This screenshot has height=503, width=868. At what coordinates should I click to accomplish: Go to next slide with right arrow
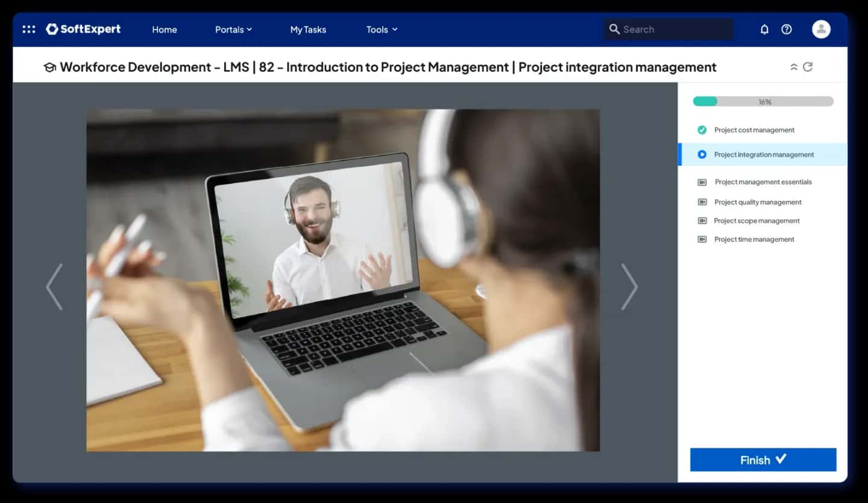(629, 286)
